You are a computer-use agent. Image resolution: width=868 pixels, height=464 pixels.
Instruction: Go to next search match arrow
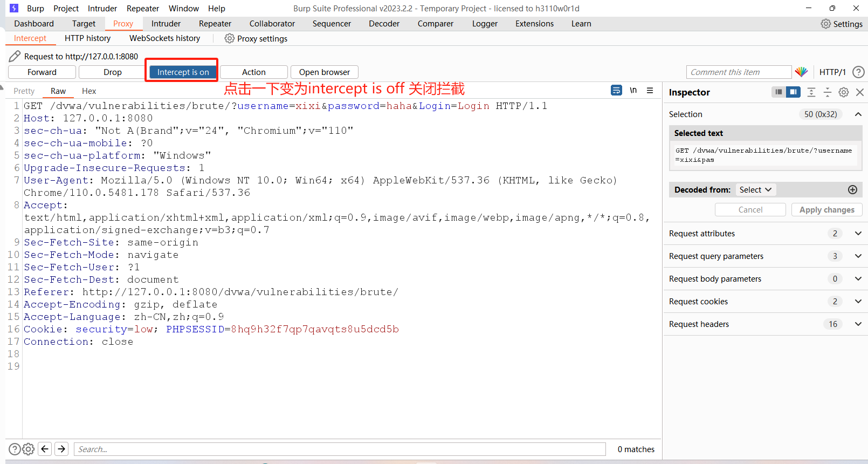pos(61,448)
